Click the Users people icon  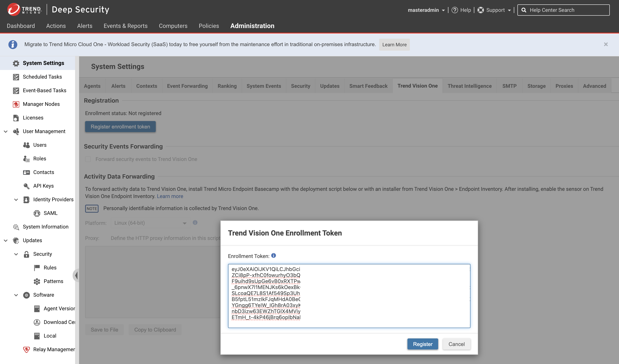[26, 145]
